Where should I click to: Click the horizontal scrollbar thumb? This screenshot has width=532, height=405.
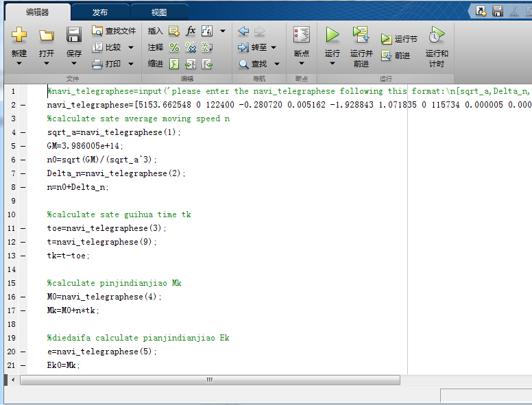point(210,380)
